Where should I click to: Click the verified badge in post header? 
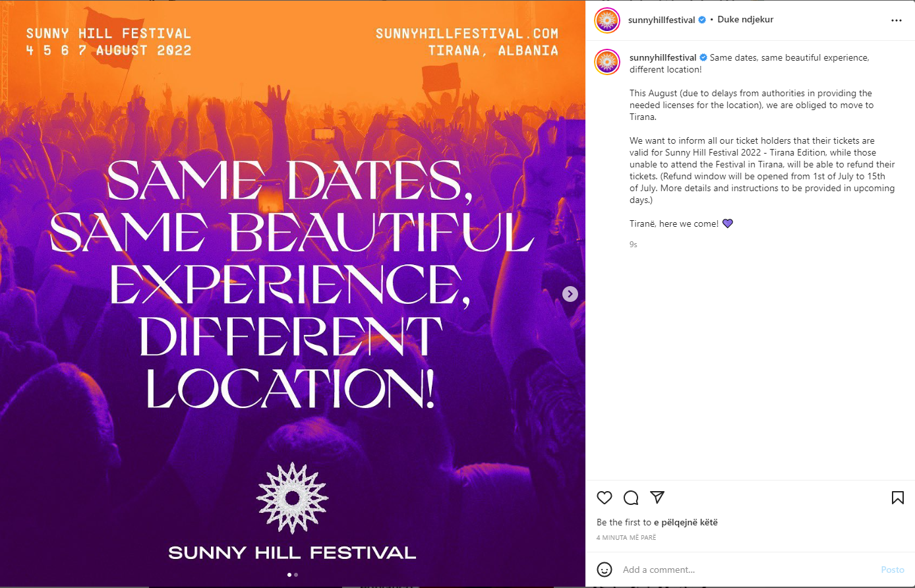tap(702, 20)
